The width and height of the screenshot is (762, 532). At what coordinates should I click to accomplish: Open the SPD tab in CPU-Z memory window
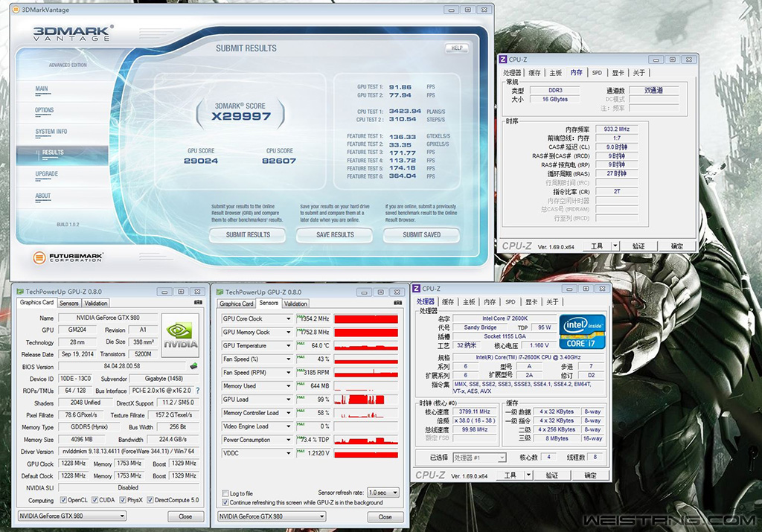(x=597, y=73)
